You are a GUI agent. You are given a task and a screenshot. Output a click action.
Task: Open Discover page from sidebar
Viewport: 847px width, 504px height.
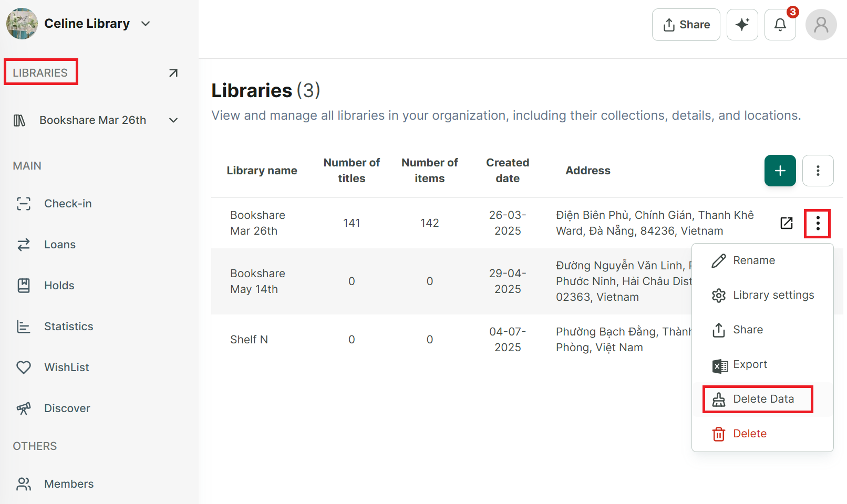[x=67, y=408]
